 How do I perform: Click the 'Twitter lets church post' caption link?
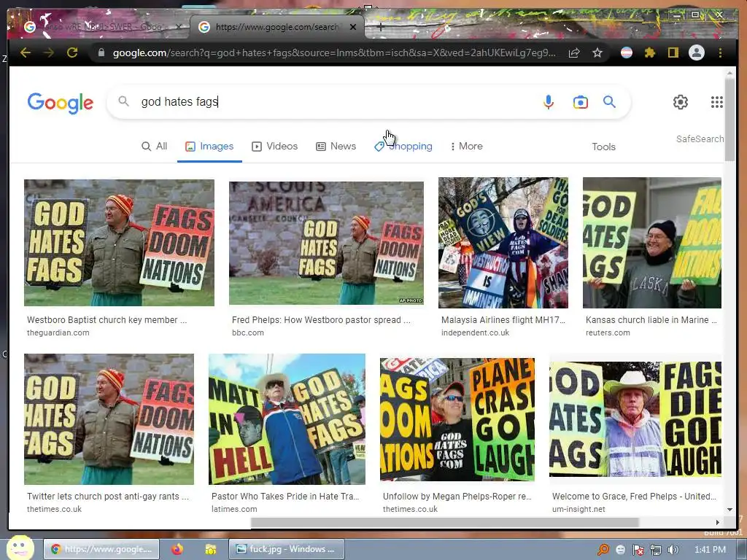(x=108, y=496)
